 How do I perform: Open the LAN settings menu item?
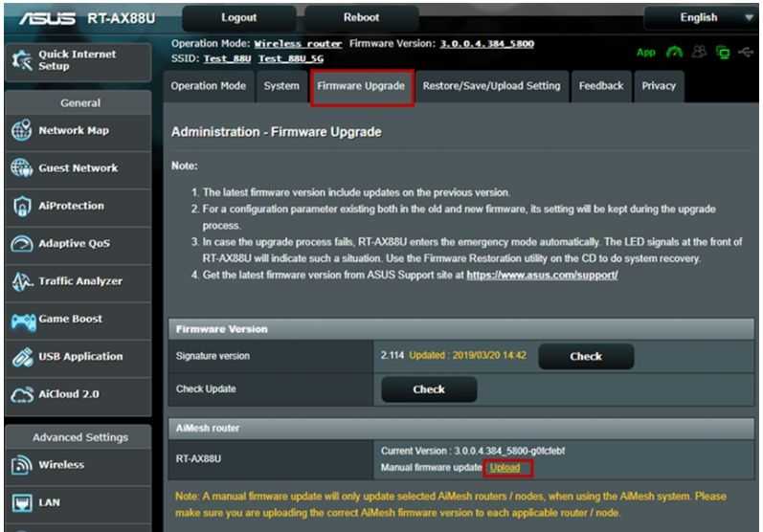(x=78, y=503)
